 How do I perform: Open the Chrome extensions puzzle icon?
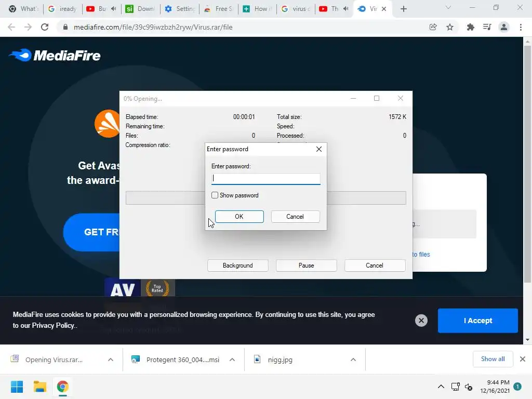470,27
